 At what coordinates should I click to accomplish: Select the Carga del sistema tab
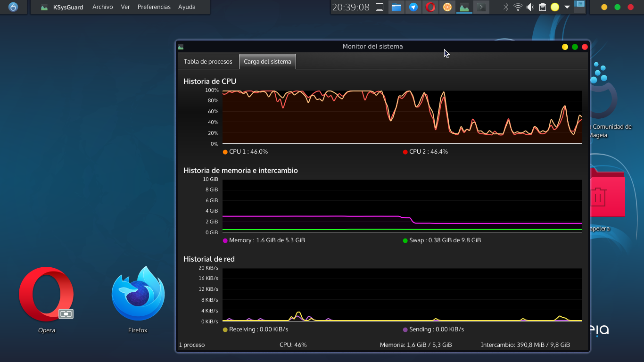tap(267, 62)
